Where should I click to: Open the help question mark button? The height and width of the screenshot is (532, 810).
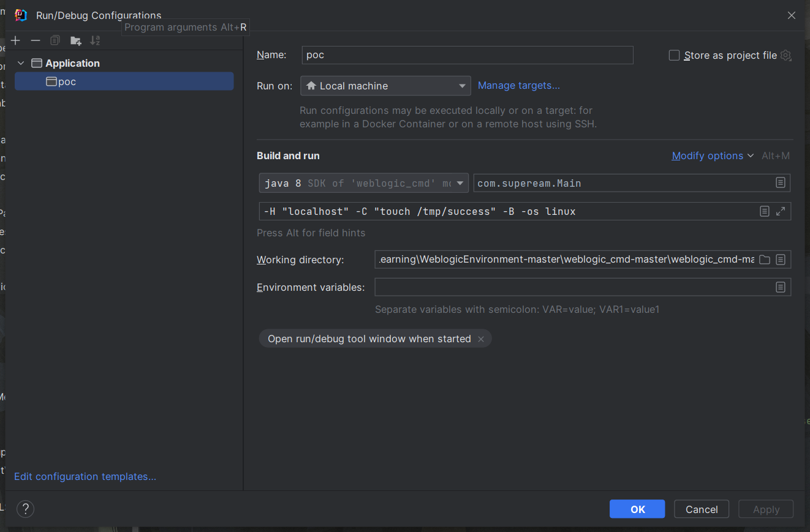pyautogui.click(x=25, y=509)
